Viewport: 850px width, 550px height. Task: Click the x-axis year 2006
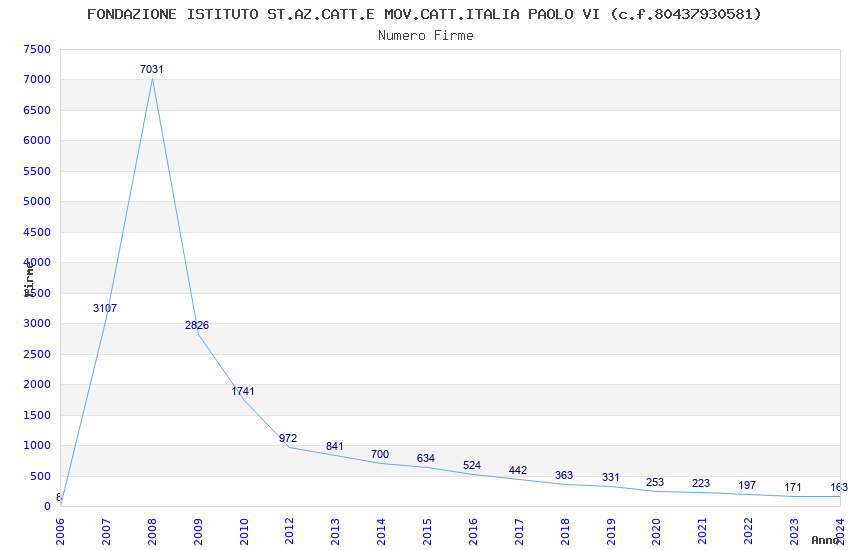pyautogui.click(x=60, y=531)
